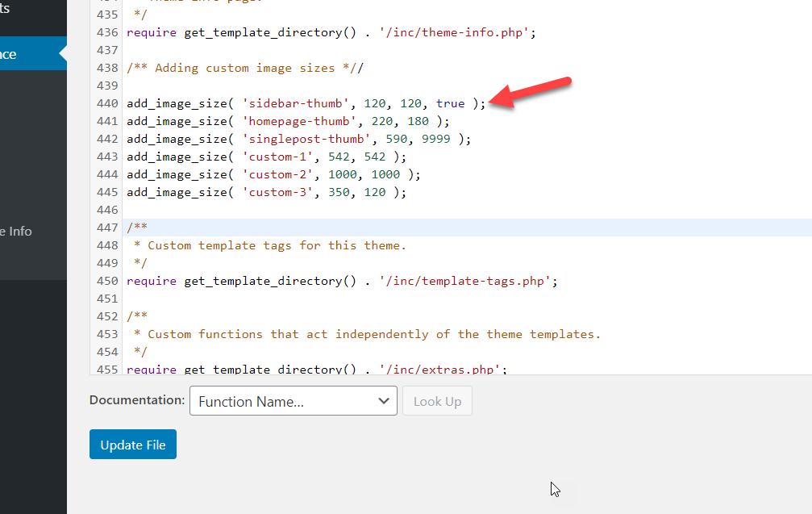Click line number 450 in gutter
This screenshot has width=812, height=514.
[107, 281]
